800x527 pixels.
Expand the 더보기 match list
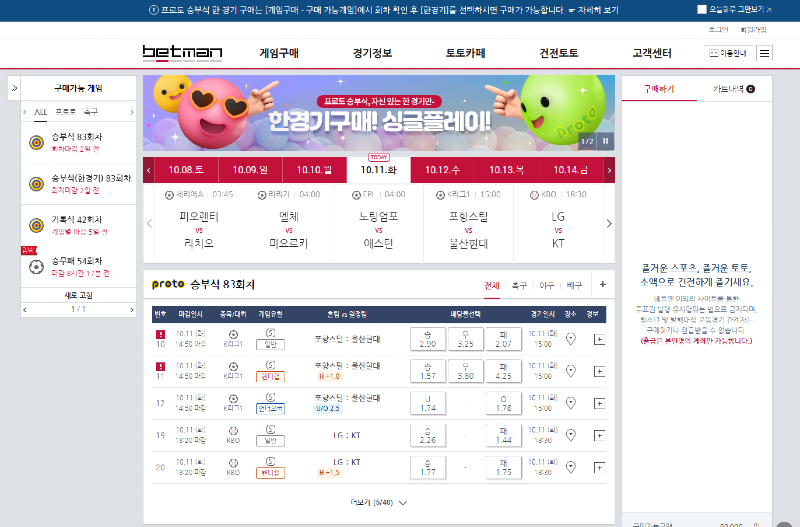coord(379,502)
